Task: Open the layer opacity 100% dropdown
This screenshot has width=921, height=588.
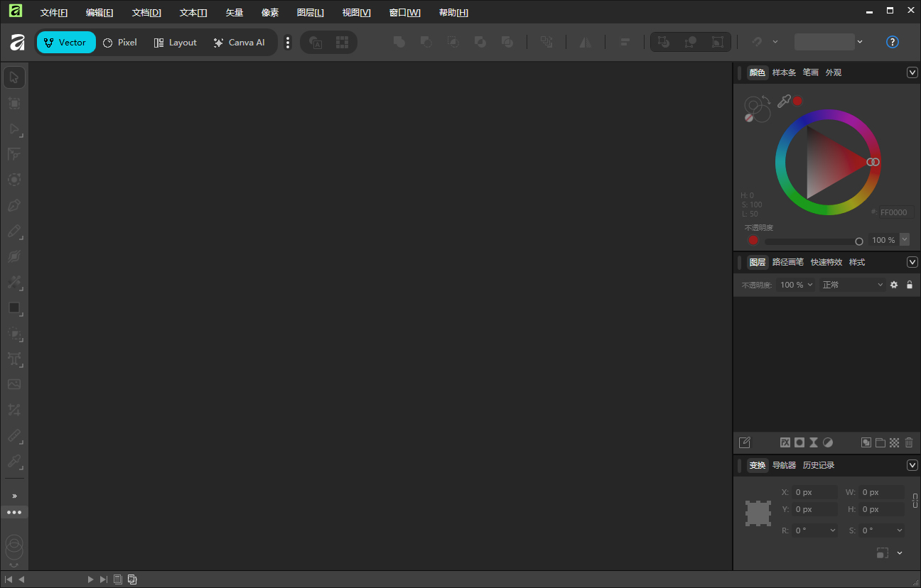Action: (795, 284)
